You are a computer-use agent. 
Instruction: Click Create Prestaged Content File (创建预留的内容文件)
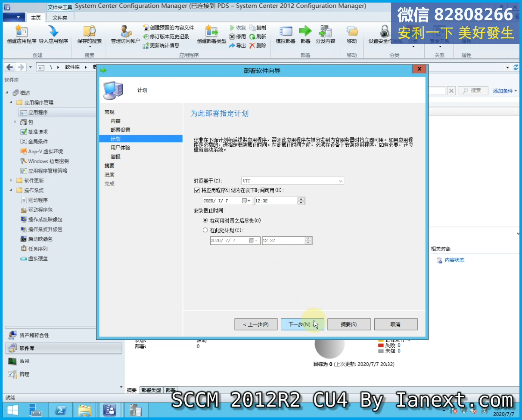(169, 28)
